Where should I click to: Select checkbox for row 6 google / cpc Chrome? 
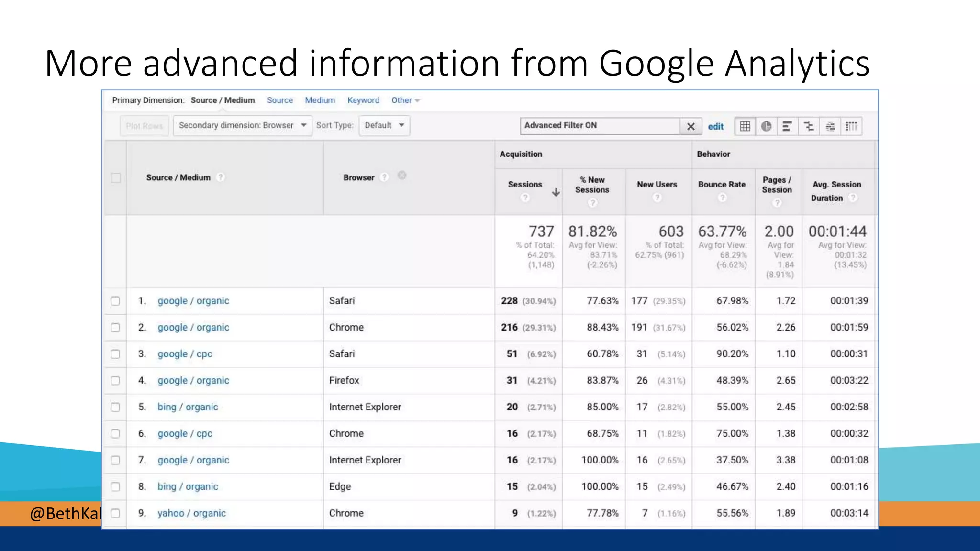[115, 433]
